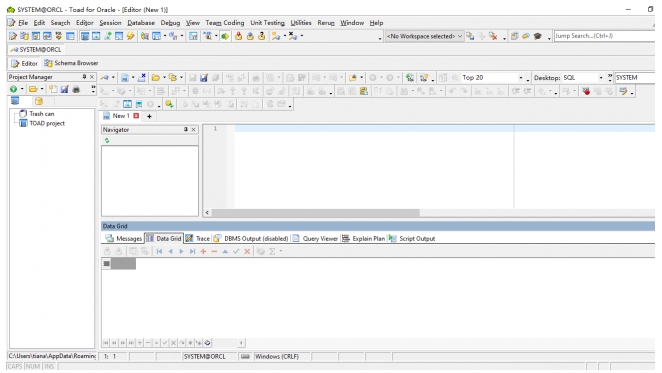The width and height of the screenshot is (662, 373).
Task: Select TOAD project in the project tree
Action: tap(42, 123)
